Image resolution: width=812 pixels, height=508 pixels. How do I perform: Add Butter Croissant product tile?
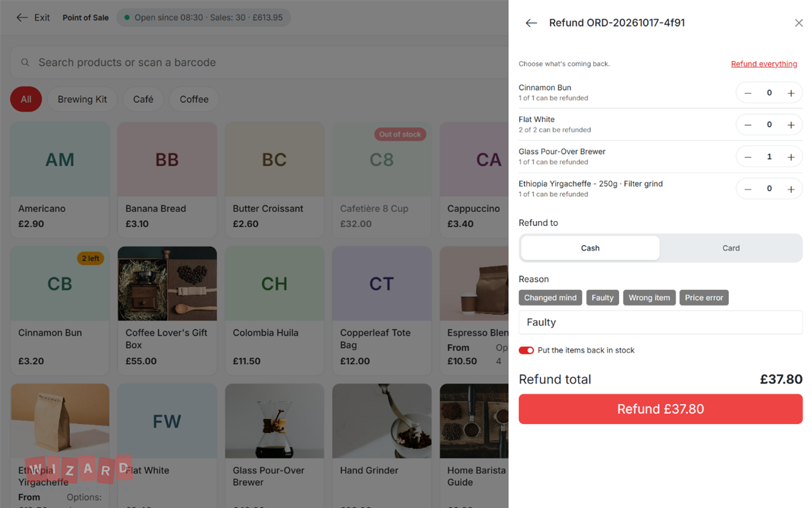[x=274, y=180]
